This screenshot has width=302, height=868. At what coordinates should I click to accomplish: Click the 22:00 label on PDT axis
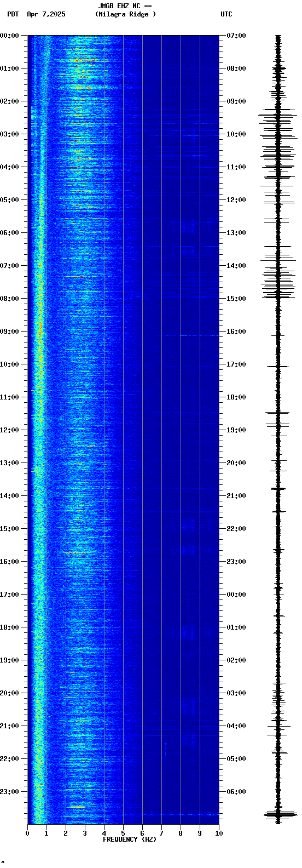9,759
